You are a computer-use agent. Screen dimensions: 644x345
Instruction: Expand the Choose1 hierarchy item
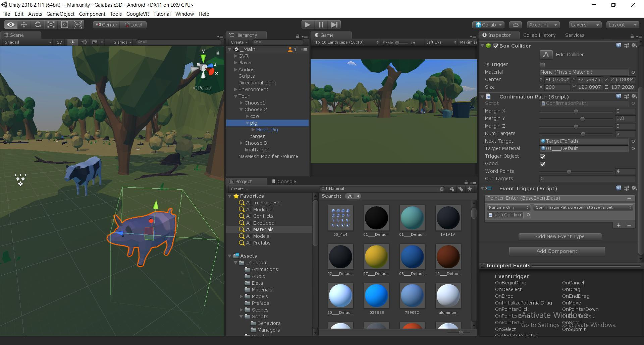tap(241, 103)
